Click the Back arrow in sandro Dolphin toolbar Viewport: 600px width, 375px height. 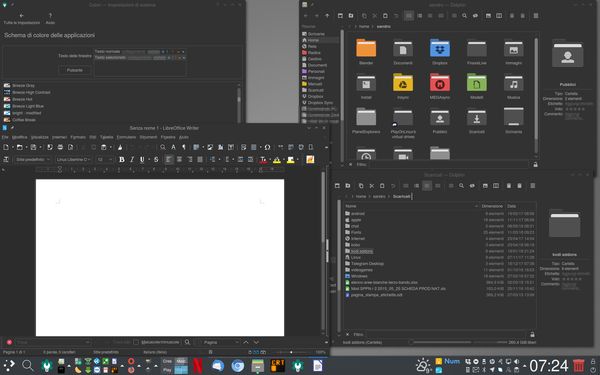[306, 16]
